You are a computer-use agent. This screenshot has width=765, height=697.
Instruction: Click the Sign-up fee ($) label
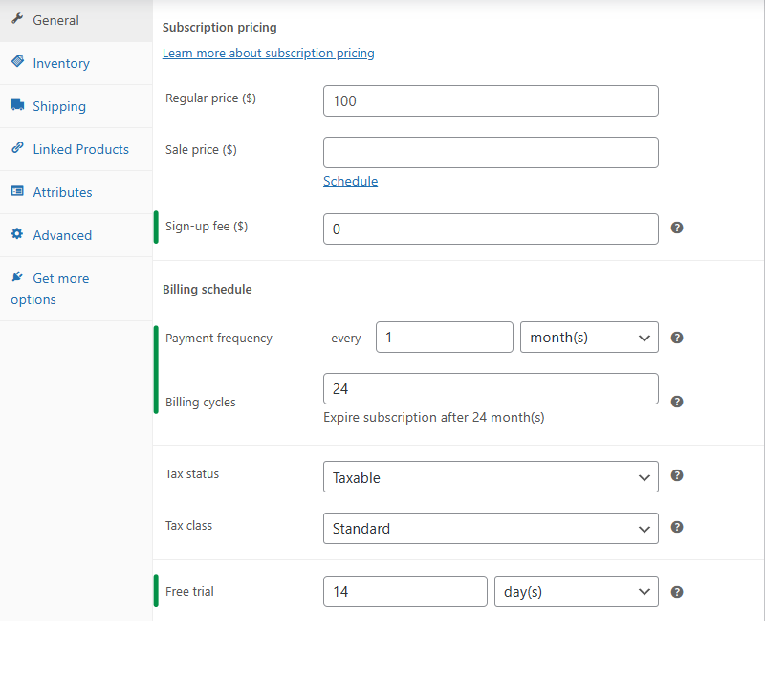point(206,226)
